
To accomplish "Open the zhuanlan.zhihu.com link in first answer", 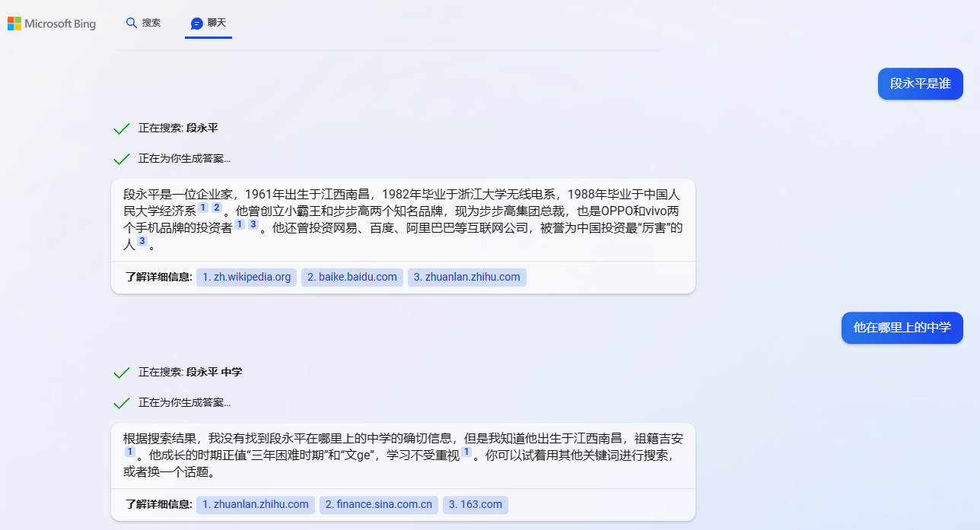I will click(466, 277).
